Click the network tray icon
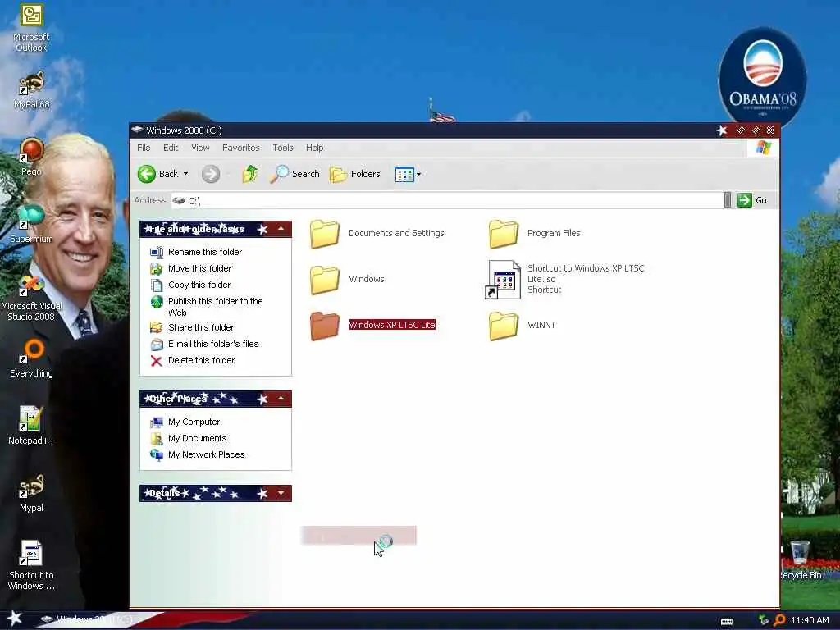Image resolution: width=840 pixels, height=630 pixels. 764,620
